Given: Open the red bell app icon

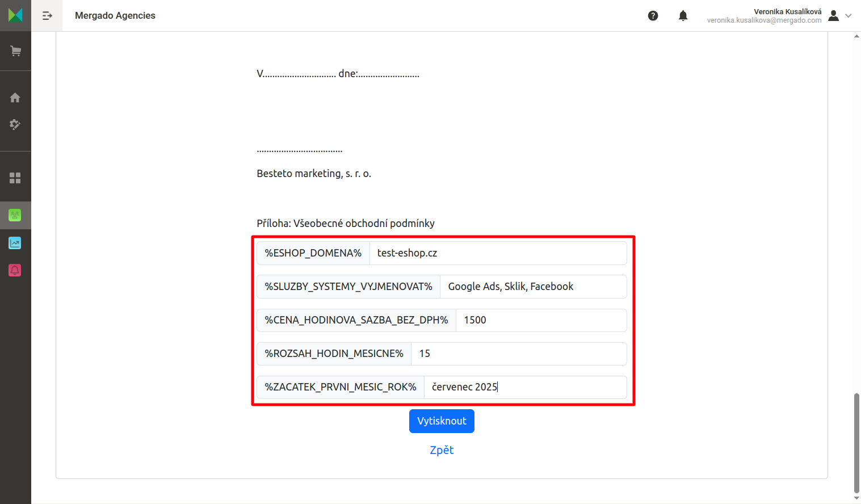Looking at the screenshot, I should pyautogui.click(x=15, y=270).
